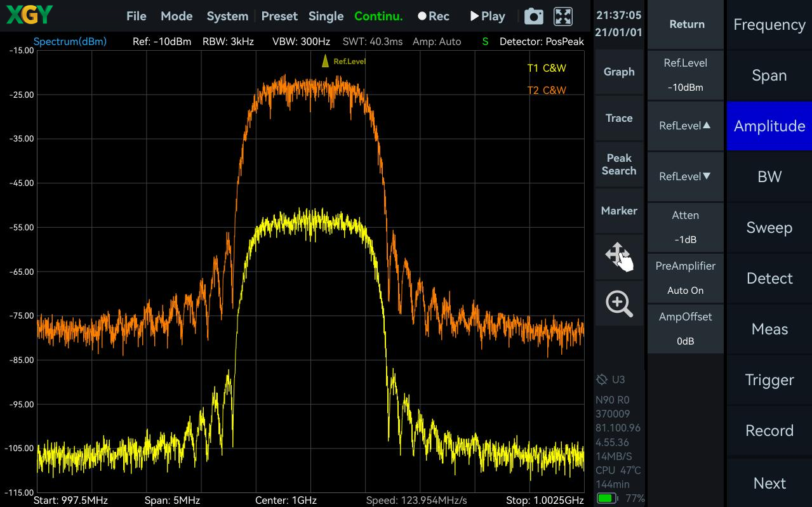This screenshot has width=812, height=507.
Task: Toggle the PreAmplifier Auto On setting
Action: [x=686, y=278]
